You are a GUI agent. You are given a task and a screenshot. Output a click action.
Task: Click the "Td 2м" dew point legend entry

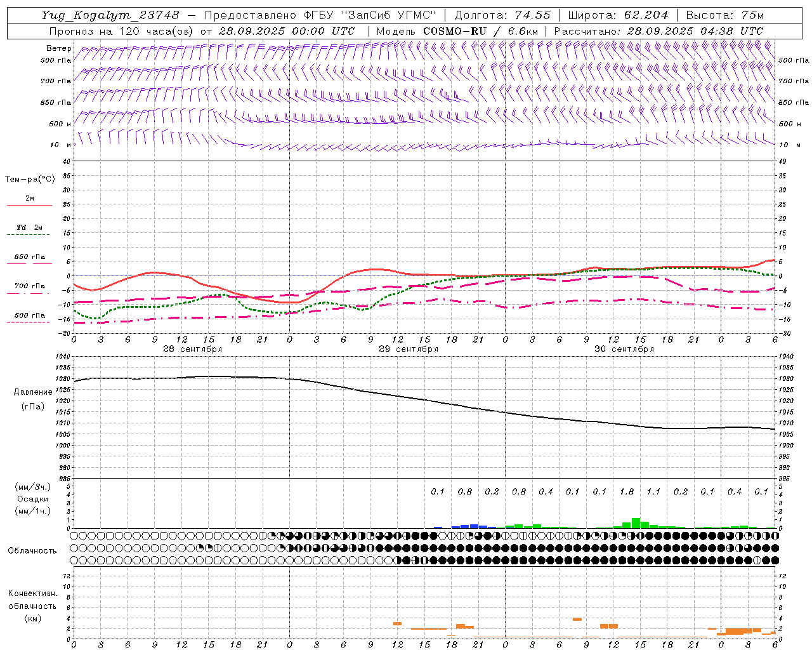pyautogui.click(x=30, y=227)
